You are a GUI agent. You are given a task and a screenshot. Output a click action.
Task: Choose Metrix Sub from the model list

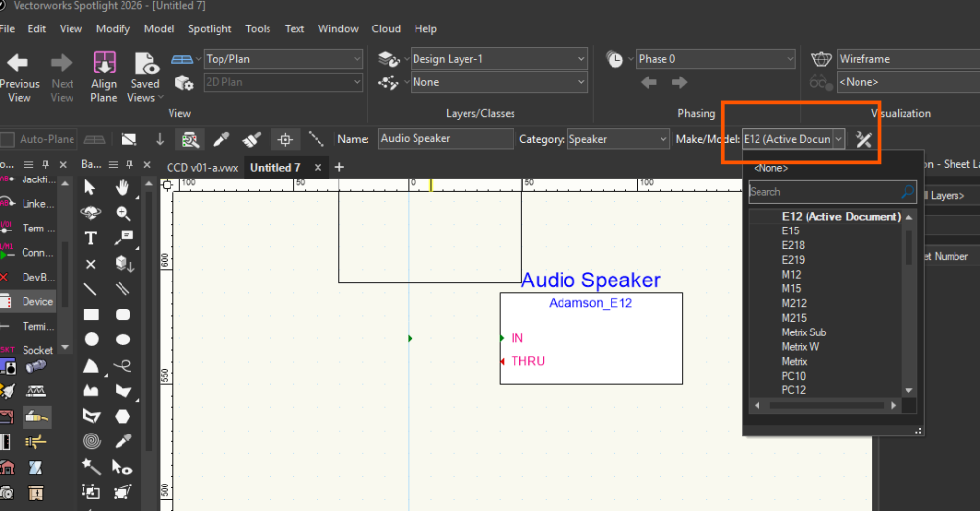click(x=804, y=332)
